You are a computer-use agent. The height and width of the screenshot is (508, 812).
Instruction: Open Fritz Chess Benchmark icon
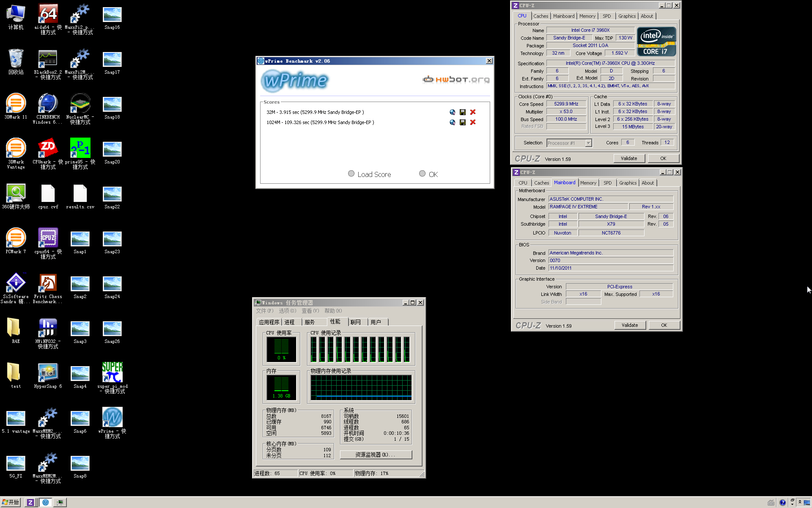point(48,288)
